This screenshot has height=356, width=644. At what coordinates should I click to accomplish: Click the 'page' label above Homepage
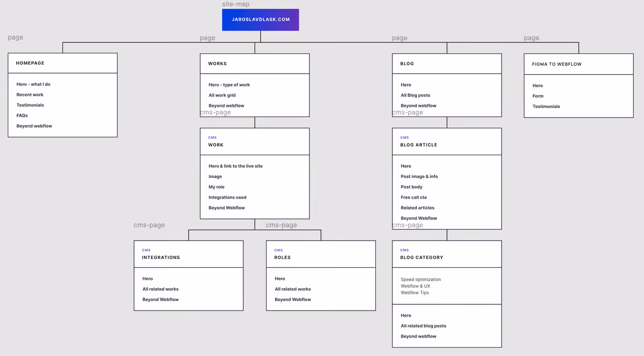tap(15, 38)
